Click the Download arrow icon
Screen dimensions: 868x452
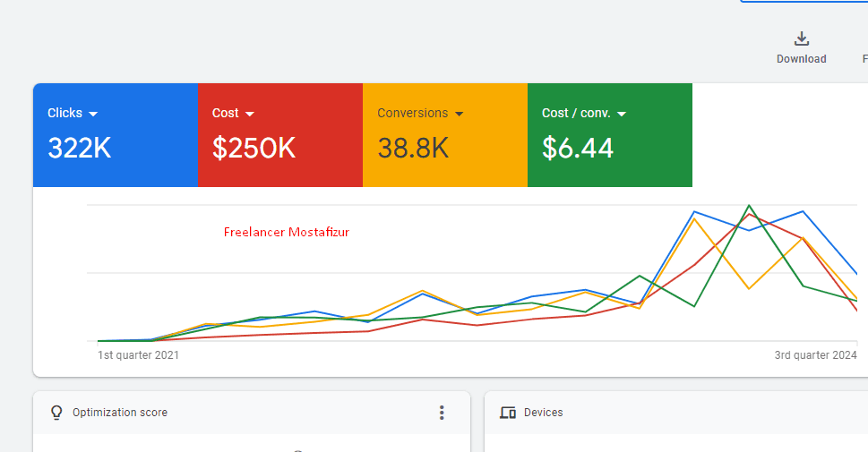coord(802,38)
